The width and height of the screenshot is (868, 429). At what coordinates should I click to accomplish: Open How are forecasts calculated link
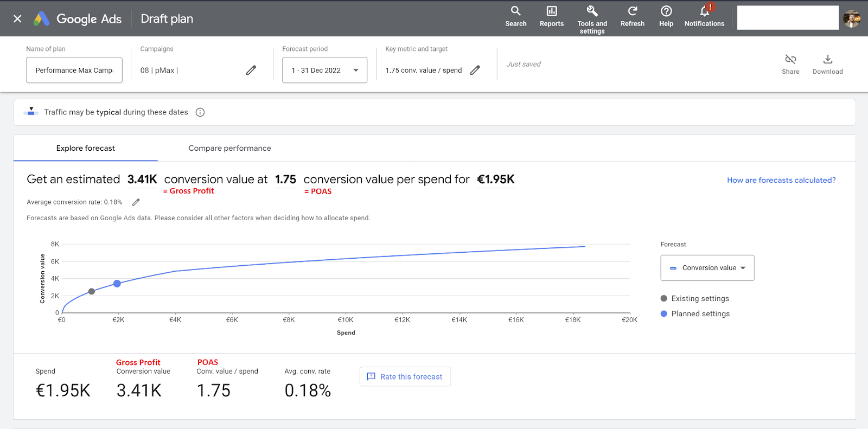pos(781,180)
